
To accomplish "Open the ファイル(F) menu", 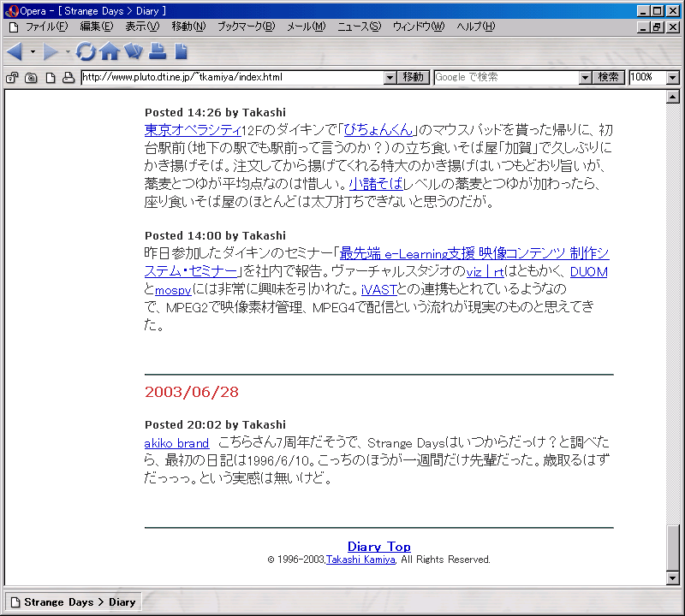I will point(47,27).
